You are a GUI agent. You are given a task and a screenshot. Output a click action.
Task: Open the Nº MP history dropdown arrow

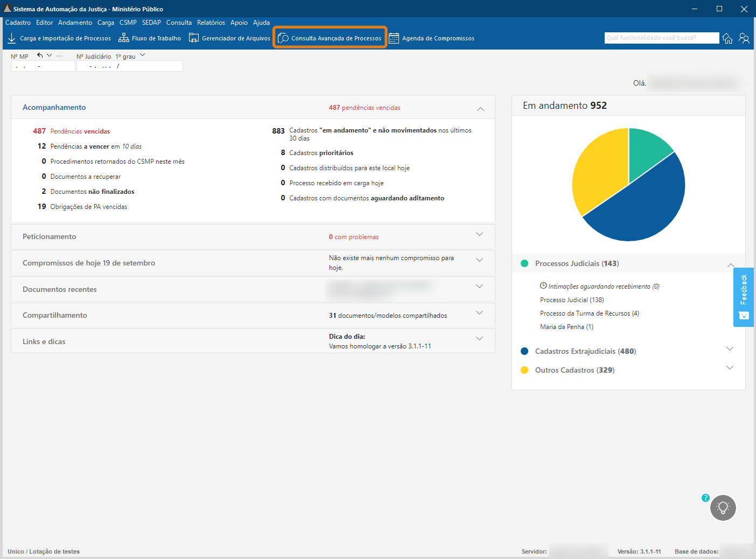(x=50, y=55)
